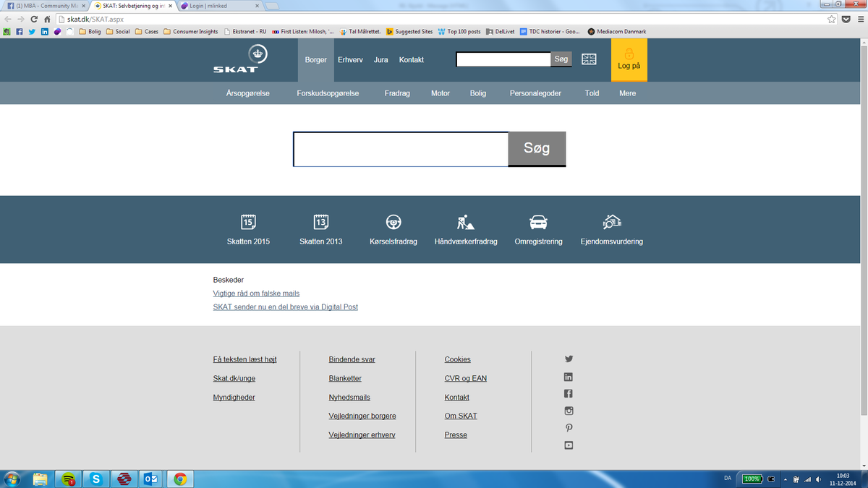Open the Chrome main menu
Viewport: 868px width, 488px height.
[x=859, y=19]
